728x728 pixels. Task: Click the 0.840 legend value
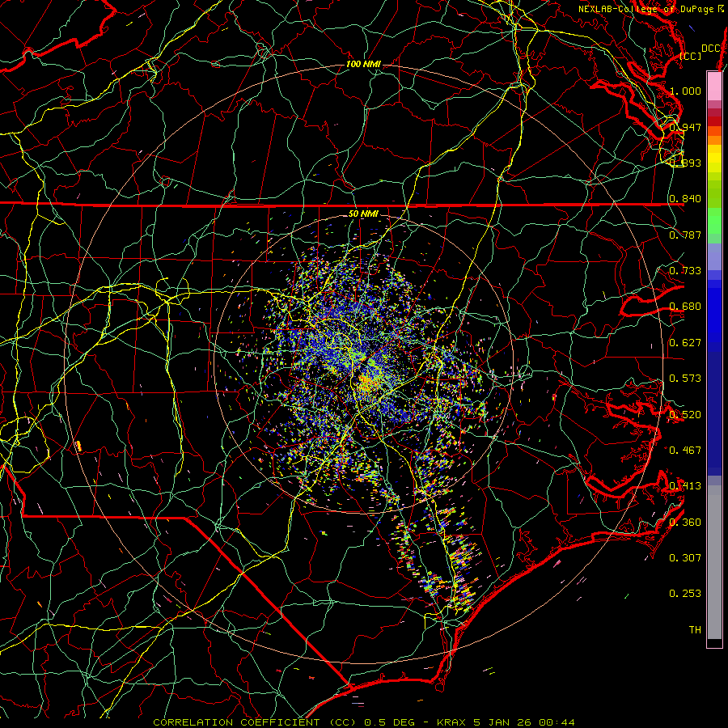(x=685, y=199)
